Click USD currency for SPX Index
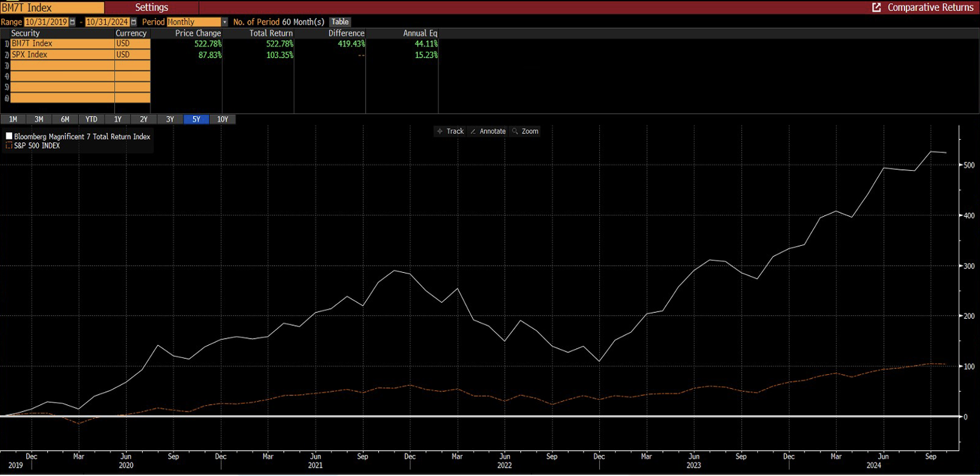980x476 pixels. (132, 55)
